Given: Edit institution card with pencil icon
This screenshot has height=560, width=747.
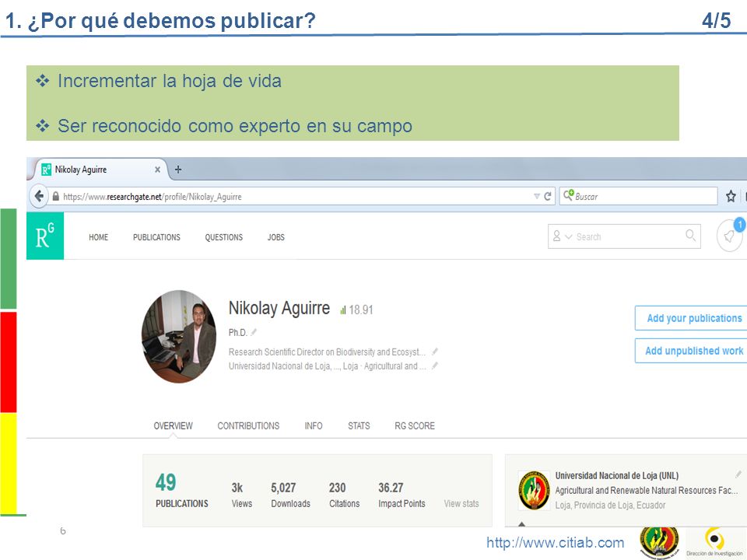Looking at the screenshot, I should (x=738, y=474).
